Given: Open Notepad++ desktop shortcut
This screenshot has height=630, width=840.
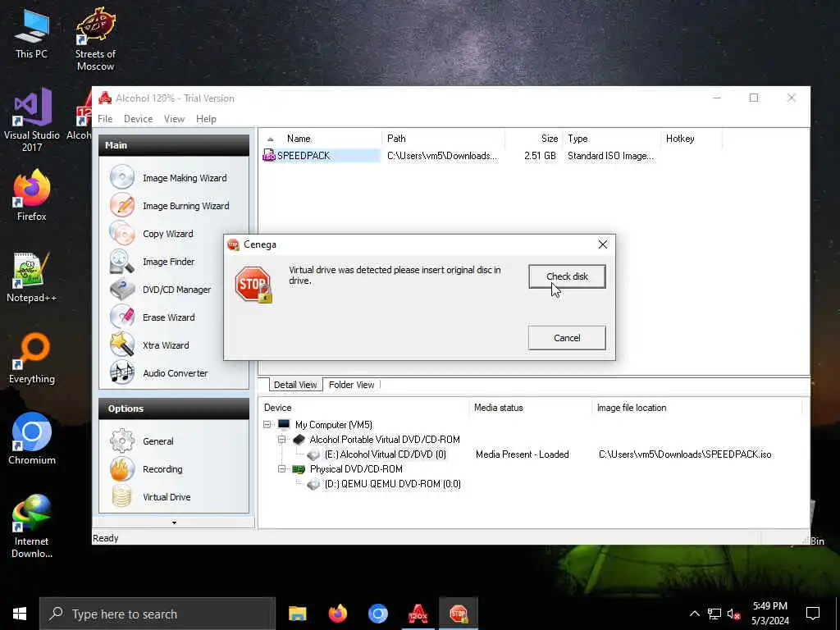Looking at the screenshot, I should (x=31, y=276).
